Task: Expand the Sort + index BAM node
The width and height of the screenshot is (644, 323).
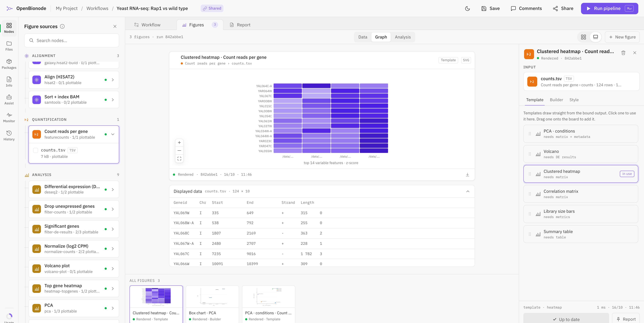Action: (113, 100)
